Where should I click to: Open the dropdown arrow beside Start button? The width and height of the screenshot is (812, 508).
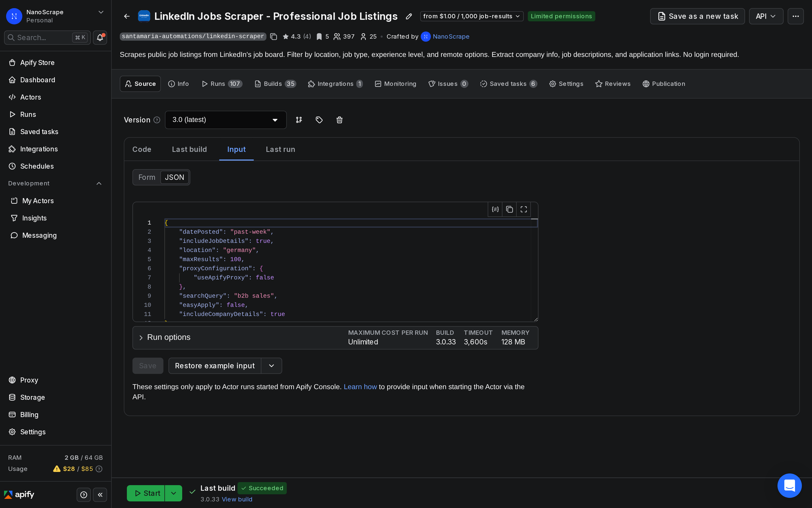click(174, 493)
